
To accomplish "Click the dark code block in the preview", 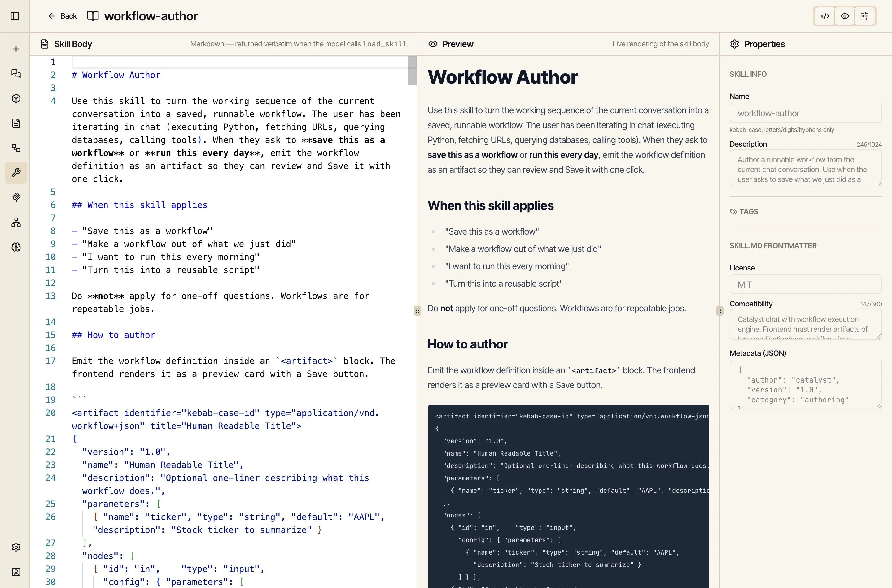I will [568, 496].
